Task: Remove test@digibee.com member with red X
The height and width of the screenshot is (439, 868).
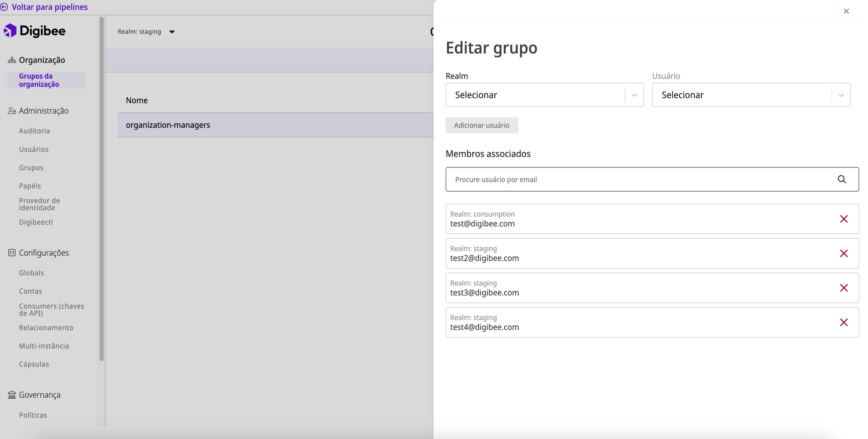Action: (x=844, y=219)
